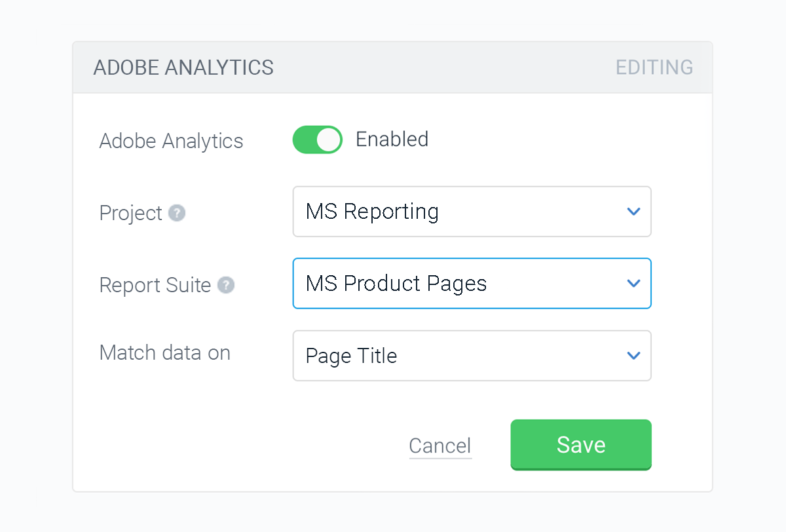The image size is (786, 532).
Task: Click the ADOBE ANALYTICS panel heading
Action: click(x=183, y=67)
